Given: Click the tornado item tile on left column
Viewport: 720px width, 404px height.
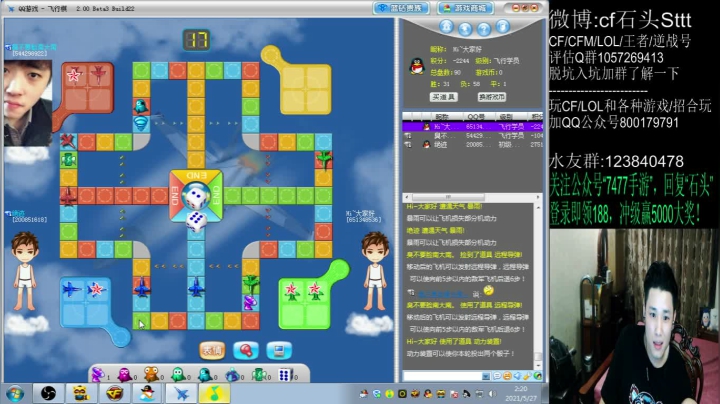Looking at the screenshot, I should [141, 123].
